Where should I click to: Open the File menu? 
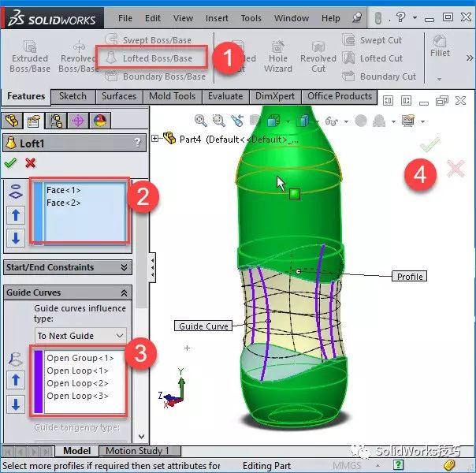pyautogui.click(x=125, y=18)
